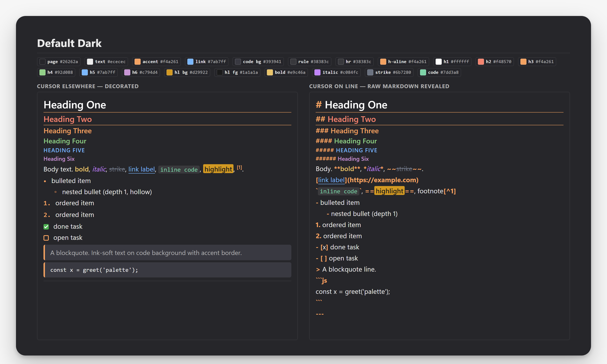Viewport: 607px width, 364px height.
Task: Click the raw link label text
Action: click(331, 180)
